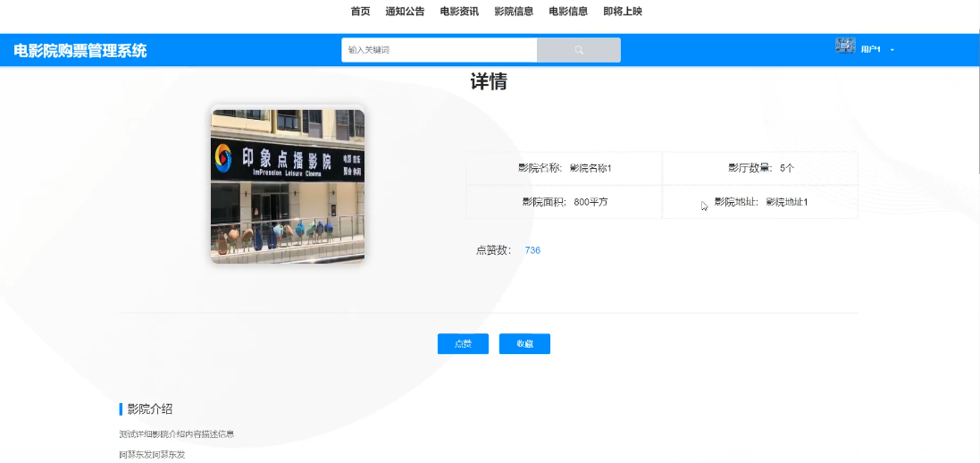Open the cinema storefront photo
Viewport: 980px width, 463px height.
(x=288, y=187)
